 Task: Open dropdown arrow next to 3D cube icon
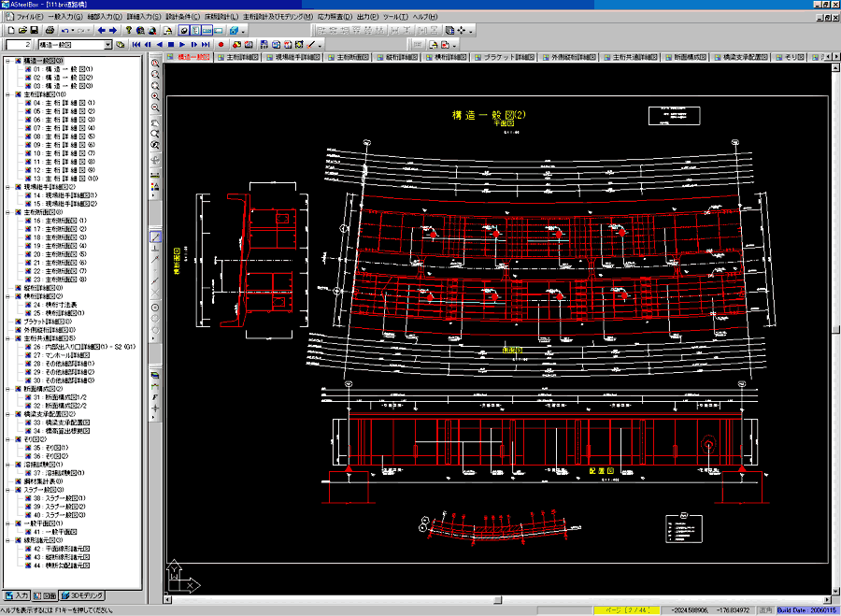(x=244, y=31)
